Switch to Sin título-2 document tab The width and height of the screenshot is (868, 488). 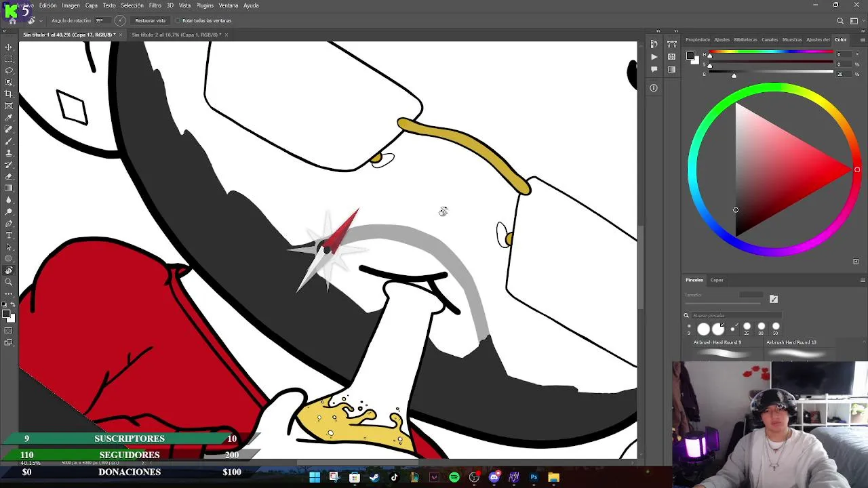click(175, 35)
